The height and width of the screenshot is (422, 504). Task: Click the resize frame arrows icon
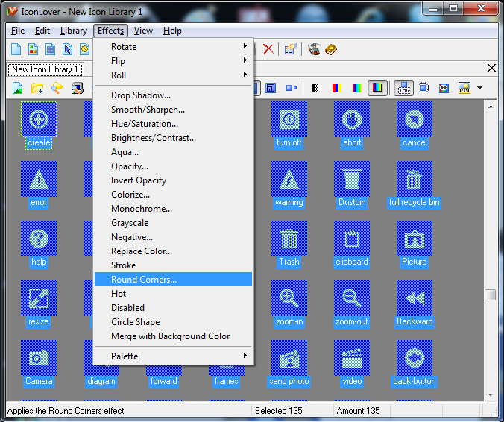tap(424, 88)
